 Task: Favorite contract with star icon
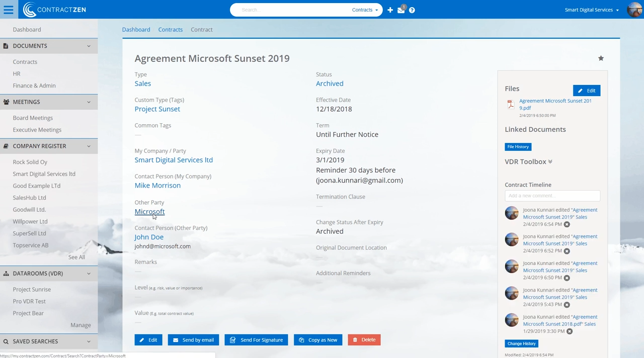click(x=601, y=58)
